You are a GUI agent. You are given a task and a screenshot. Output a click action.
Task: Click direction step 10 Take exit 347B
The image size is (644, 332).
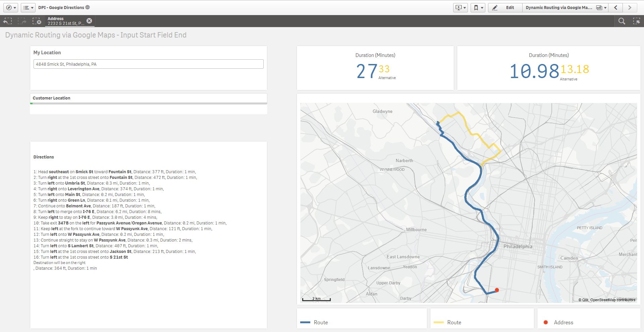coord(130,223)
